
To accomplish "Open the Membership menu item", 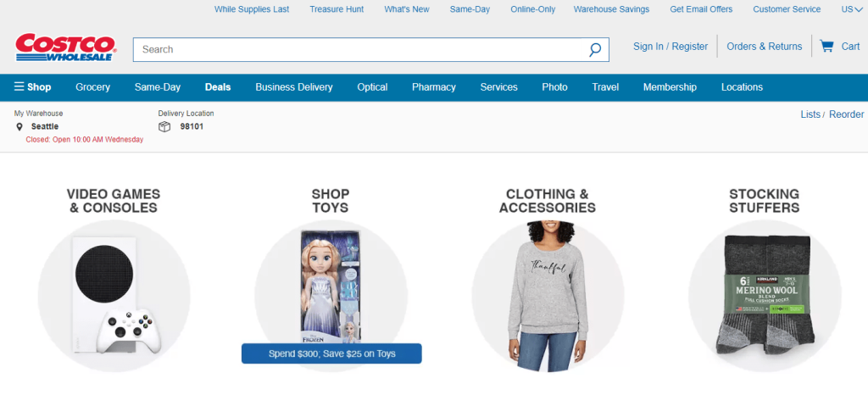I will click(670, 87).
